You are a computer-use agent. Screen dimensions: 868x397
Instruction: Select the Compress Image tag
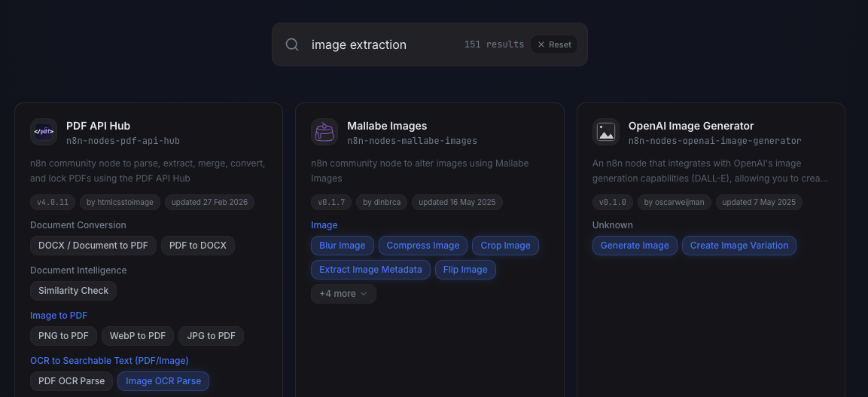(423, 246)
